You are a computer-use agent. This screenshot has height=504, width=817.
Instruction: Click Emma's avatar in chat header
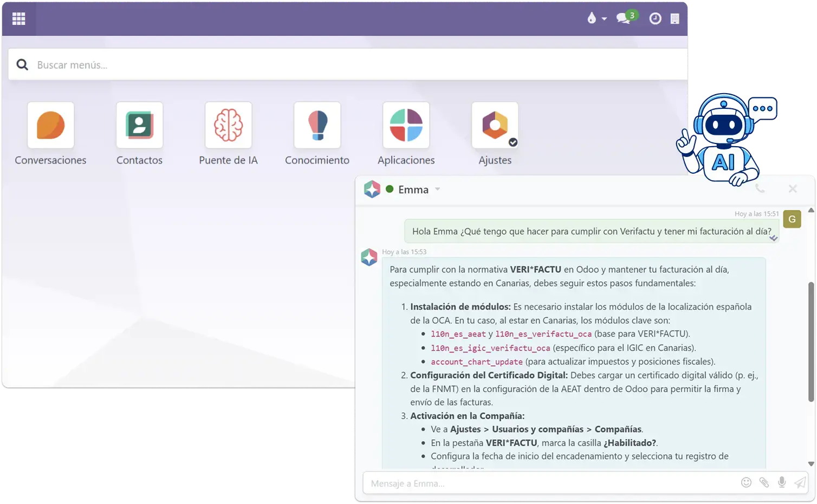point(372,189)
